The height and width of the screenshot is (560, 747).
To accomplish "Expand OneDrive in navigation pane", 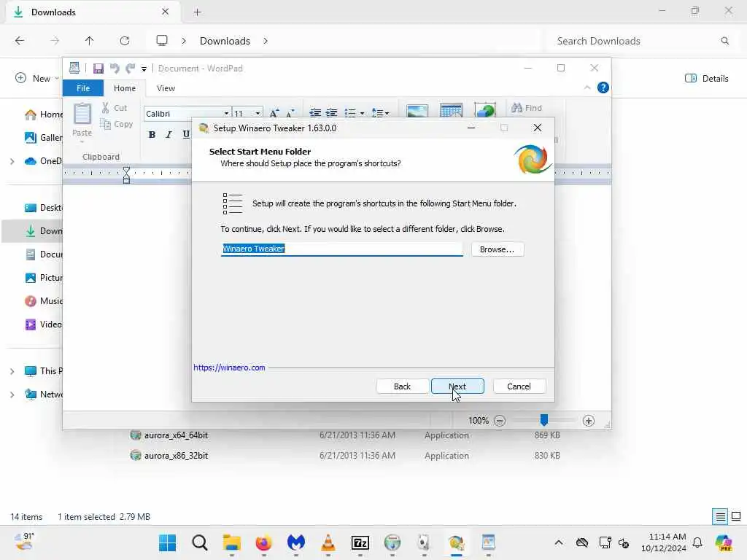I will 12,161.
